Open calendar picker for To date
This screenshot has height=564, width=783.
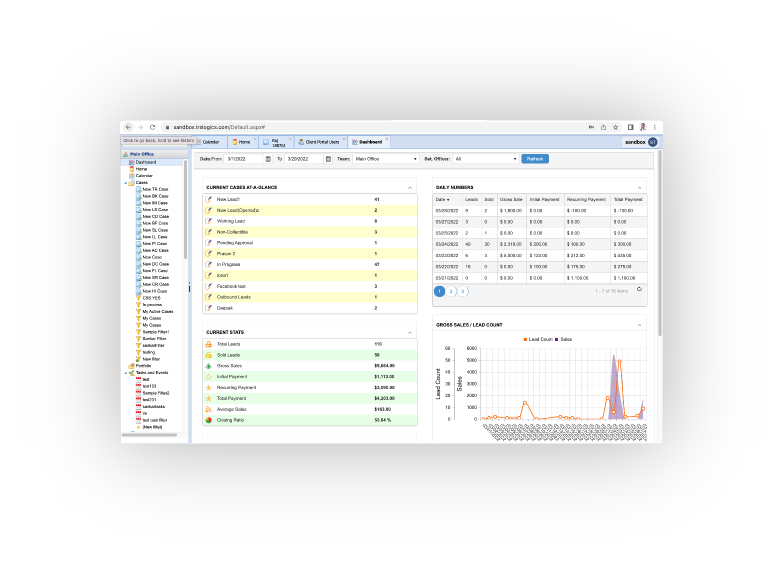click(x=328, y=159)
